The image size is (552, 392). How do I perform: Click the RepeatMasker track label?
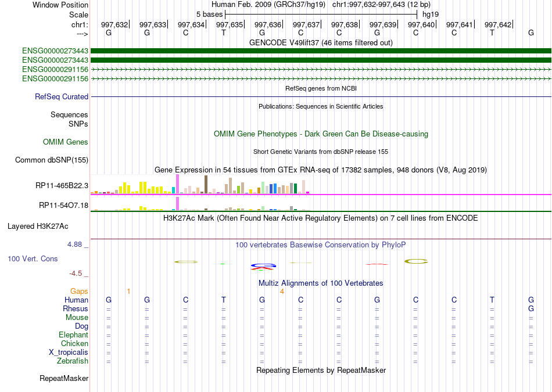[64, 378]
